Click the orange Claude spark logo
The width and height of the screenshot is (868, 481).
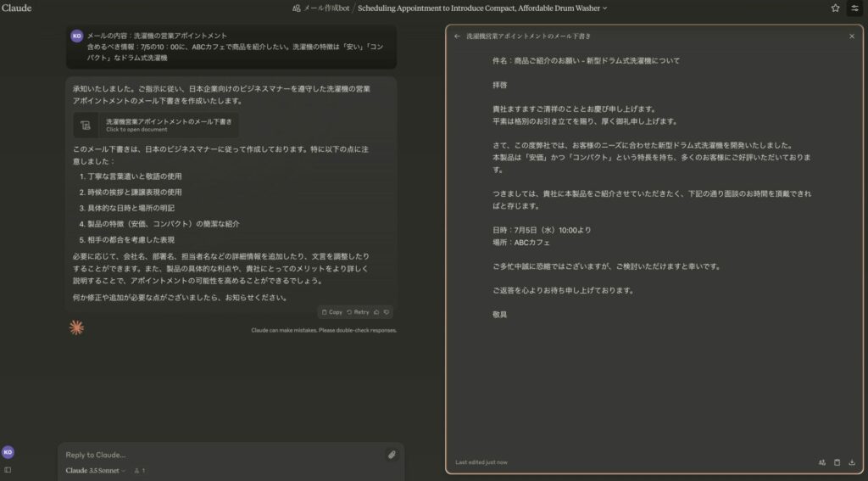point(76,327)
